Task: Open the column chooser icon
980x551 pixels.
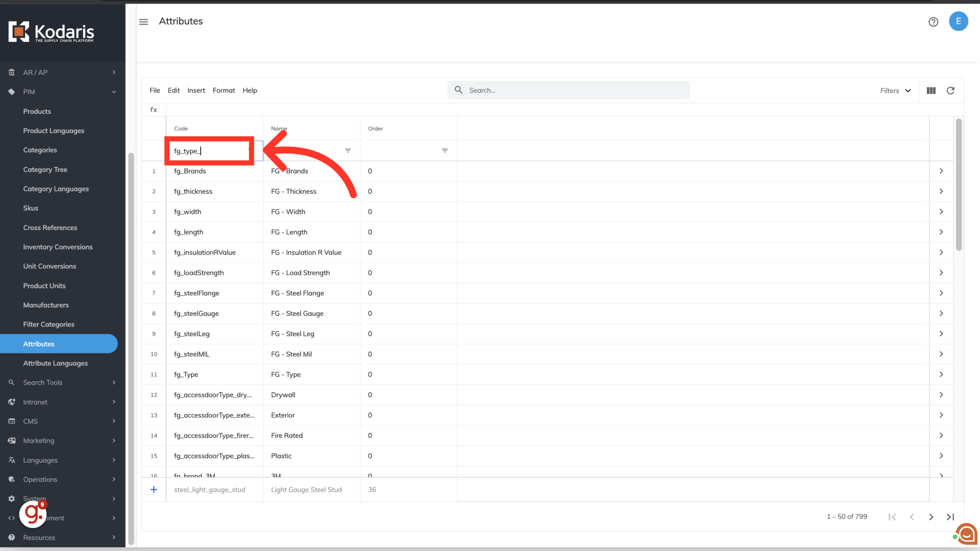Action: point(931,90)
